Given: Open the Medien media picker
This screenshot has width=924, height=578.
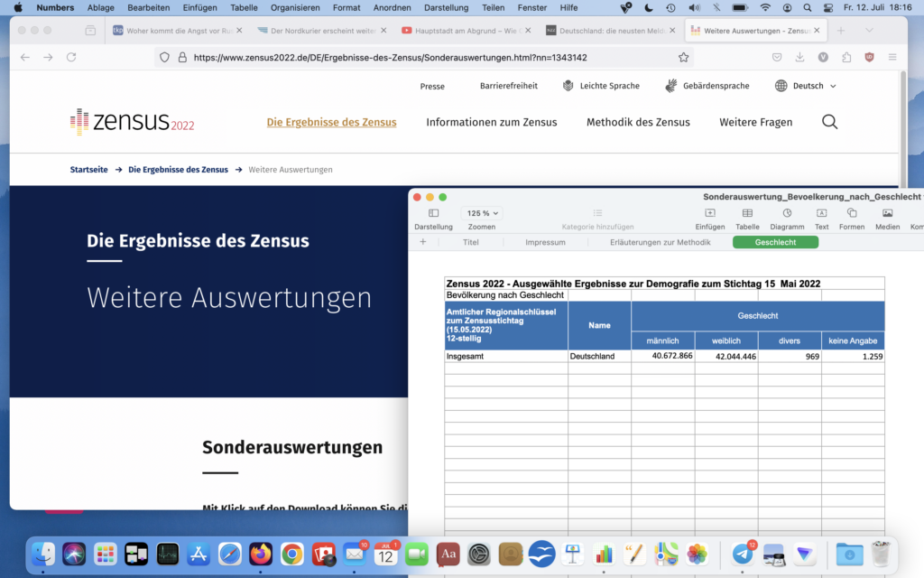Looking at the screenshot, I should pyautogui.click(x=887, y=213).
